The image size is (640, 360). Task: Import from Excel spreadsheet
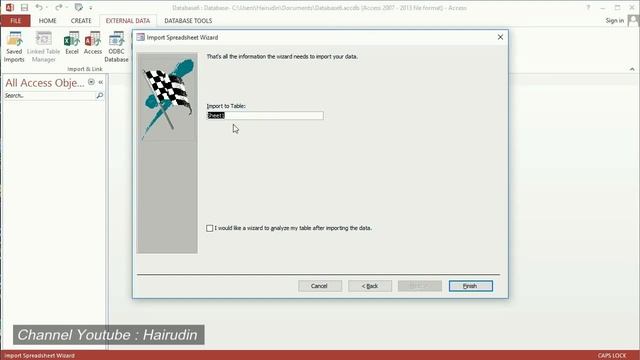[x=72, y=43]
